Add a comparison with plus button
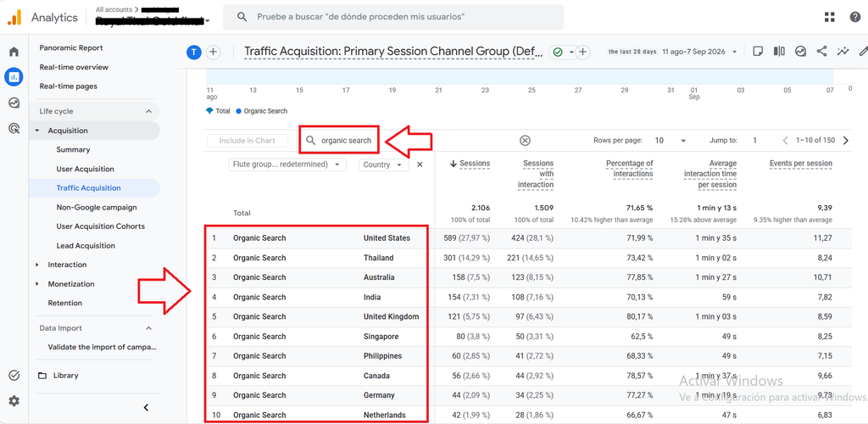868x424 pixels. point(213,52)
